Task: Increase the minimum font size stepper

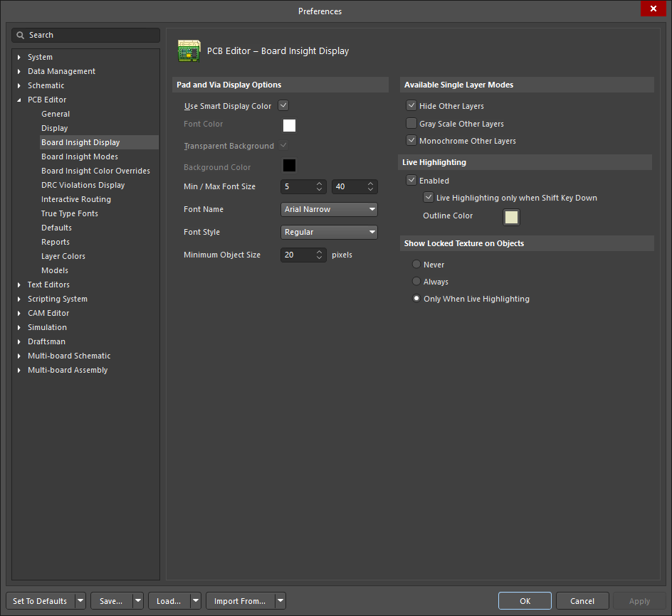Action: (x=319, y=184)
